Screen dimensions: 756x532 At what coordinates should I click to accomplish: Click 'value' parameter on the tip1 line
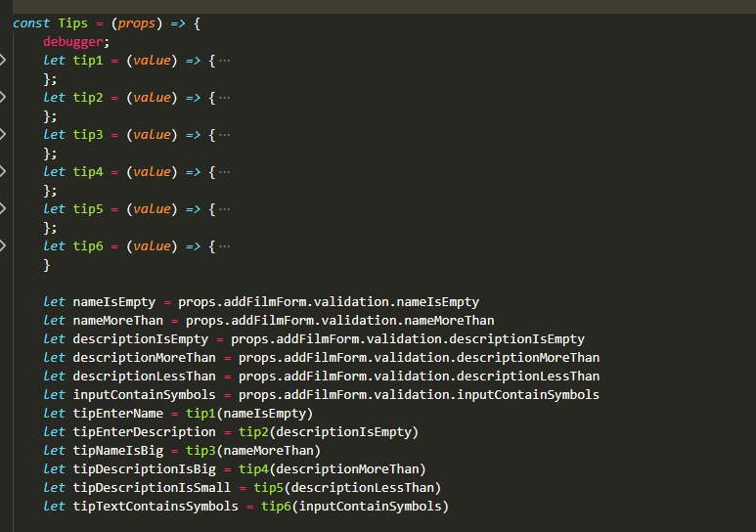[152, 61]
